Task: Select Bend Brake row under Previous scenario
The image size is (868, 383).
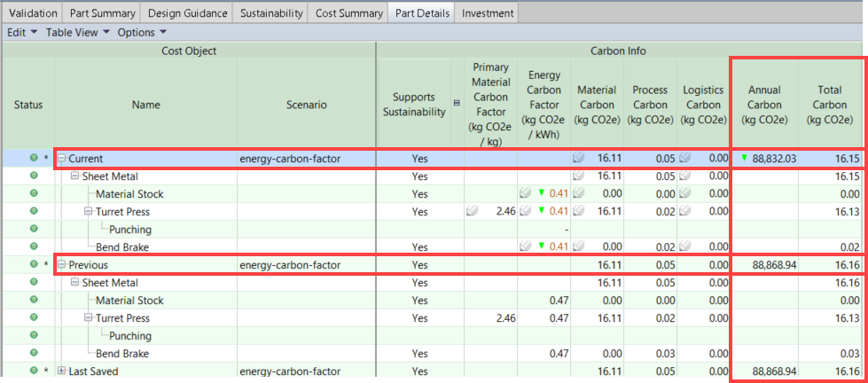Action: (432, 353)
